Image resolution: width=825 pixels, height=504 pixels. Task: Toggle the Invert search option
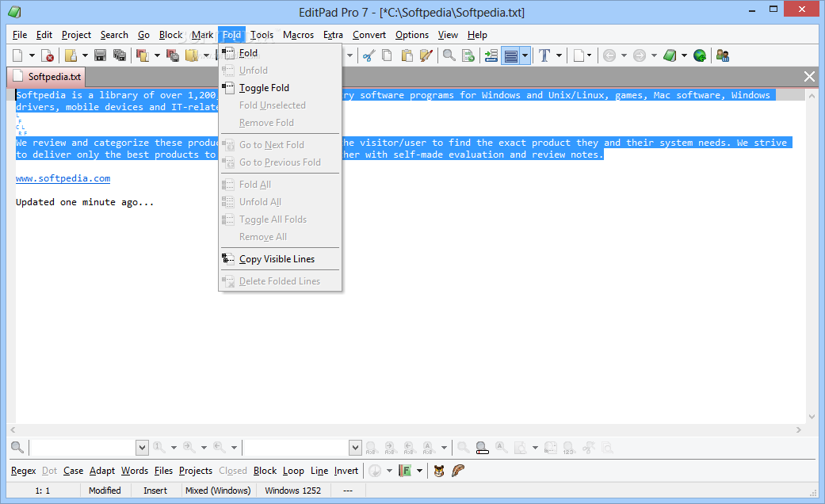click(346, 471)
